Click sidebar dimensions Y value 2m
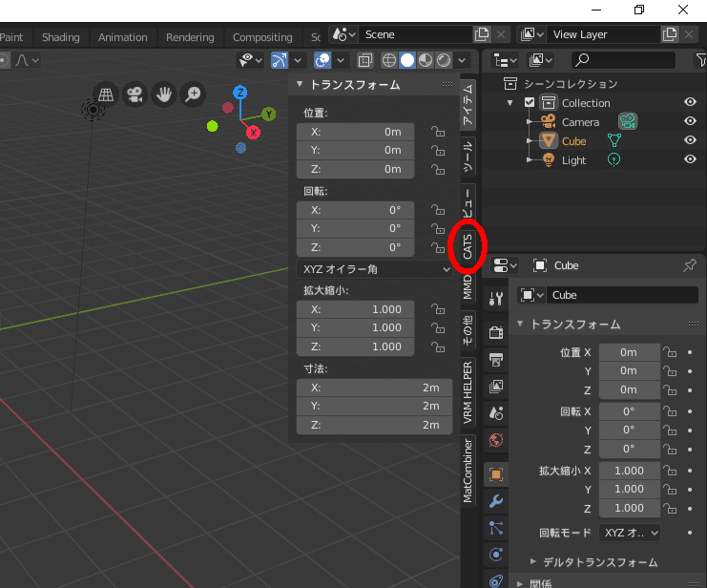The height and width of the screenshot is (588, 707). 374,406
